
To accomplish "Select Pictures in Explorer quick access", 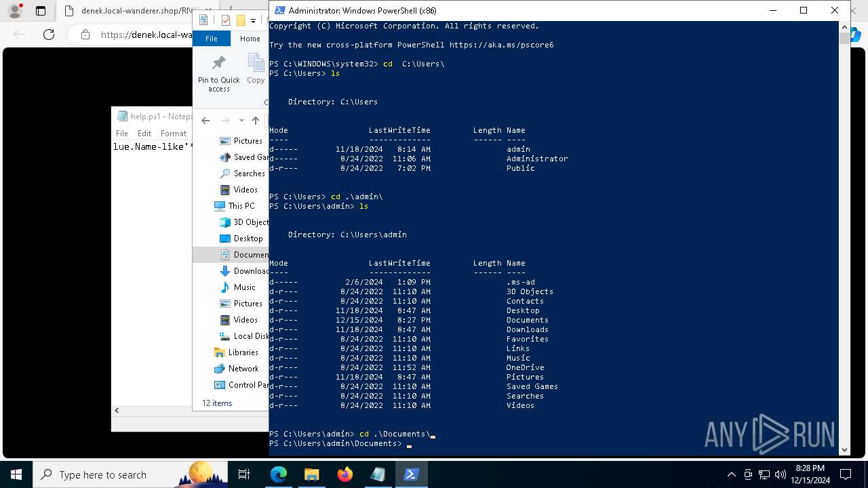I will pyautogui.click(x=241, y=141).
